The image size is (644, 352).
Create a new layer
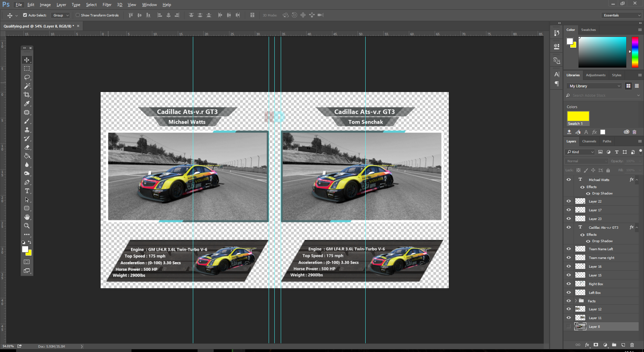click(x=623, y=345)
